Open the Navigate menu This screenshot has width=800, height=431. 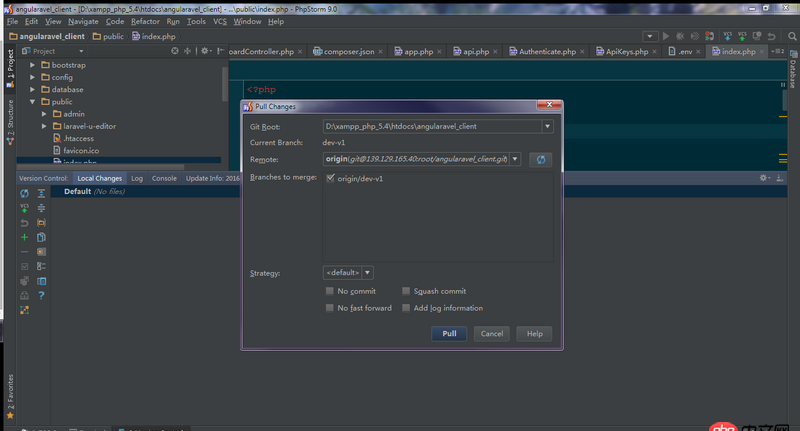click(x=83, y=21)
